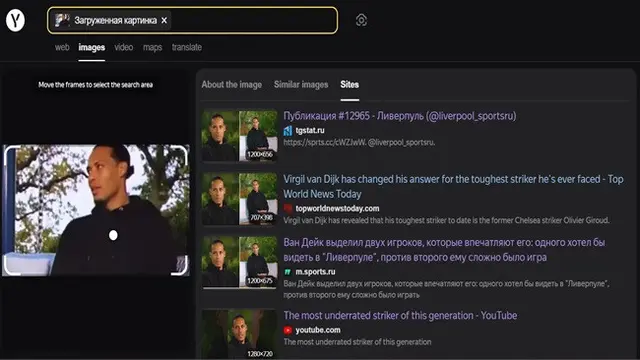Open the camera image search icon
640x360 pixels.
361,20
